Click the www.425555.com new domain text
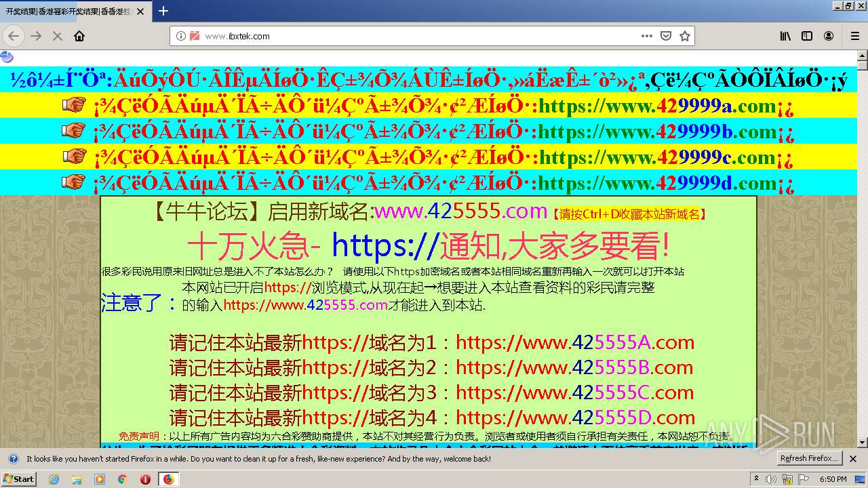868x488 pixels. 460,211
